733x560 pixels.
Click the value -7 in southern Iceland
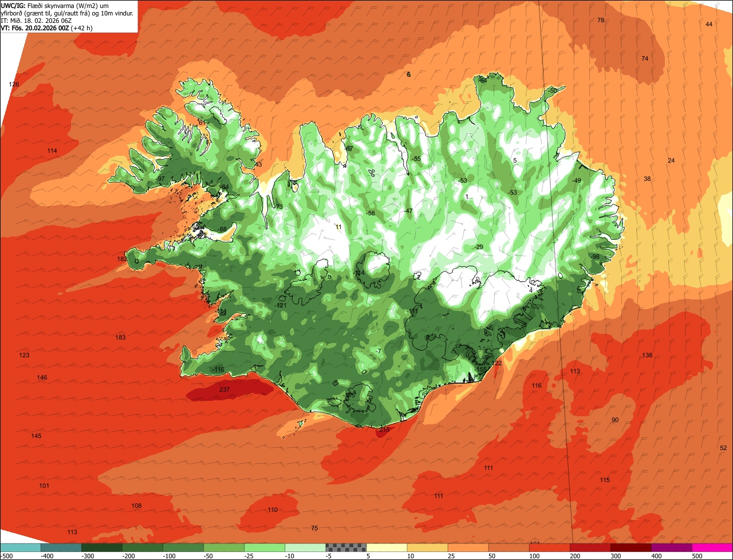(378, 351)
